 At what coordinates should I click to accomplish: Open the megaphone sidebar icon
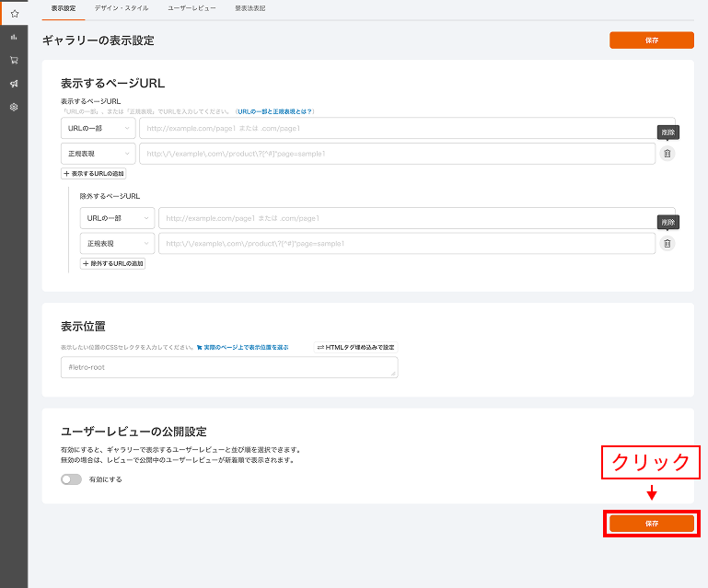pos(14,84)
